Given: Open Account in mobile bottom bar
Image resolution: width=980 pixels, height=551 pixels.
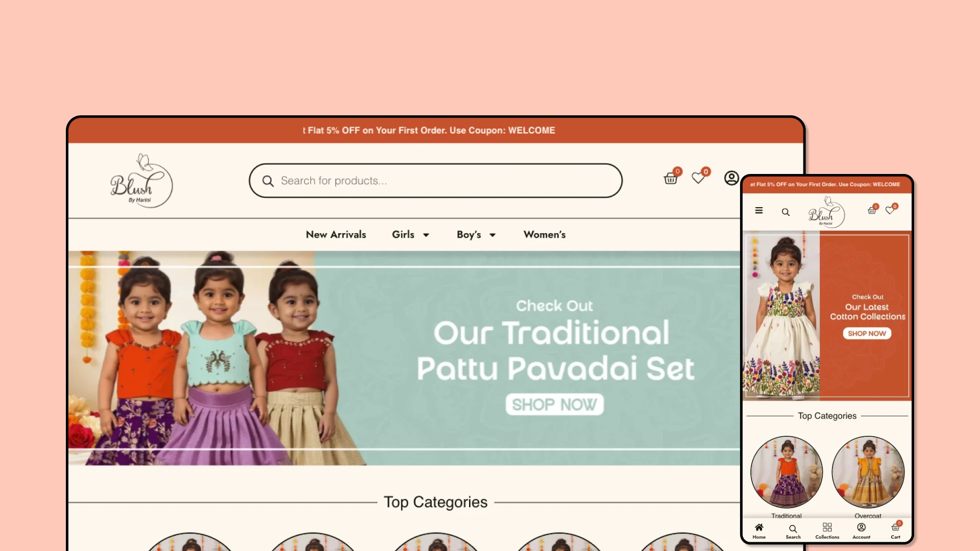Looking at the screenshot, I should (862, 531).
